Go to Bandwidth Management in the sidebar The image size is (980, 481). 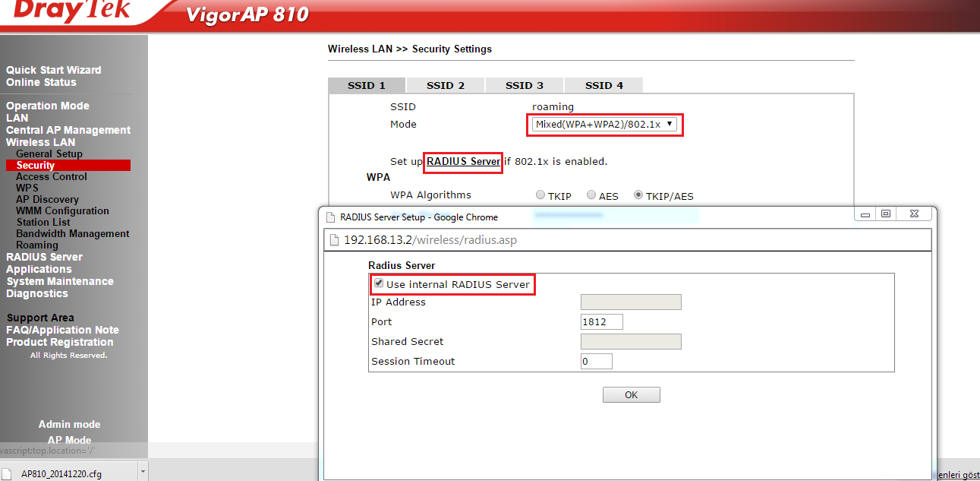72,233
